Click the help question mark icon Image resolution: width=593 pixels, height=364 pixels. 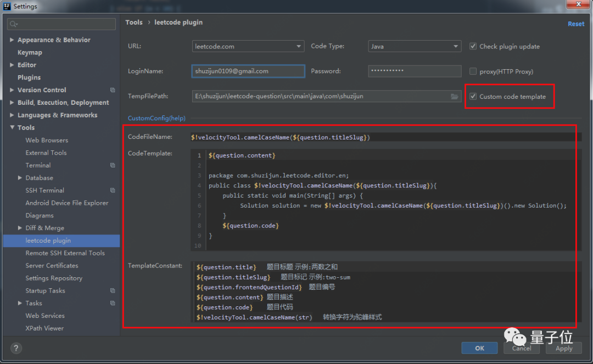[16, 349]
